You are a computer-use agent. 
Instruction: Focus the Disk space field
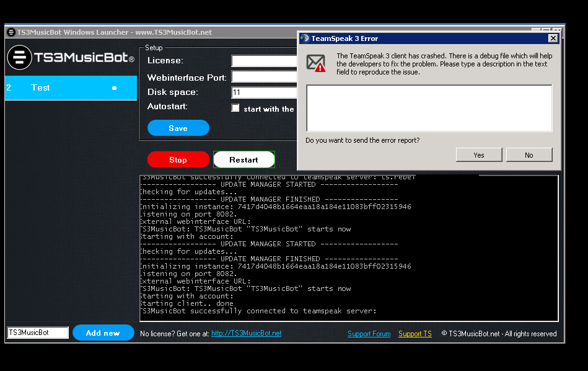tap(265, 92)
